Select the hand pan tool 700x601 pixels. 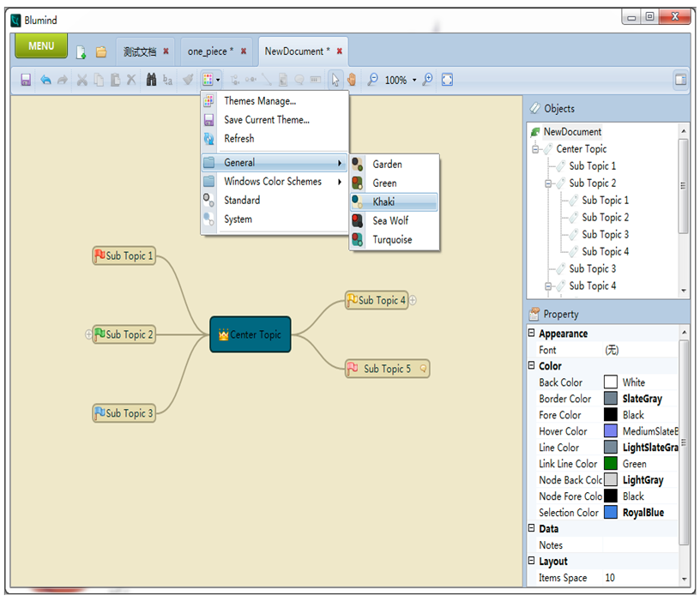(352, 80)
